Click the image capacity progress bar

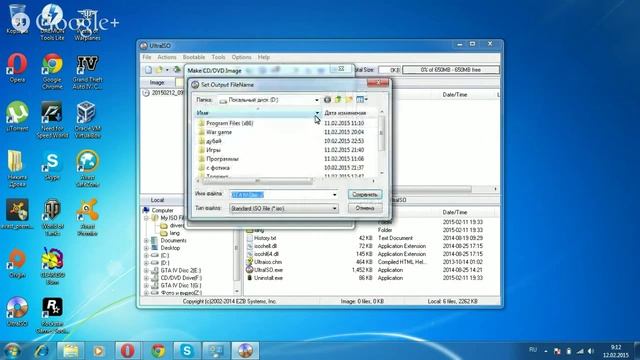[451, 70]
